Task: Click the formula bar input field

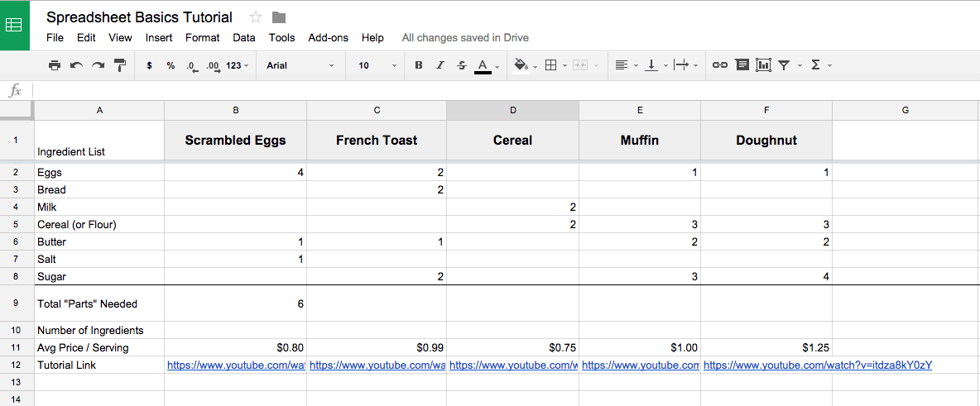Action: click(x=505, y=91)
